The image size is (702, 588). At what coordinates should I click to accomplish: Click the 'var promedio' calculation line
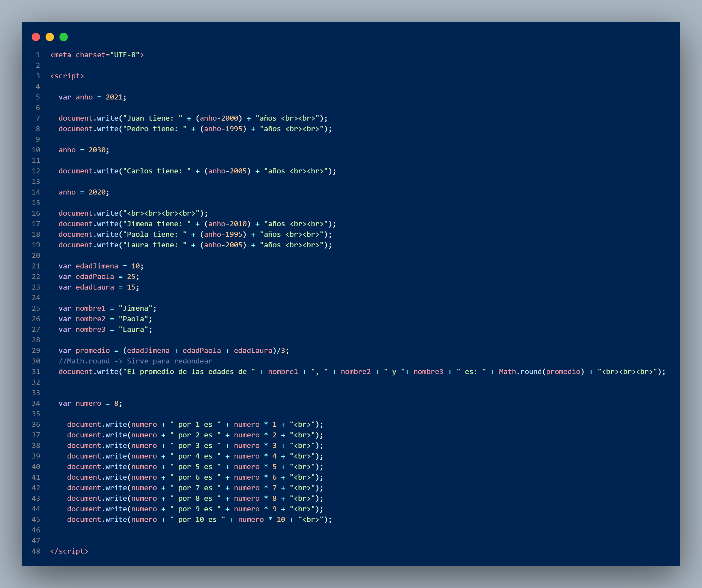click(174, 350)
